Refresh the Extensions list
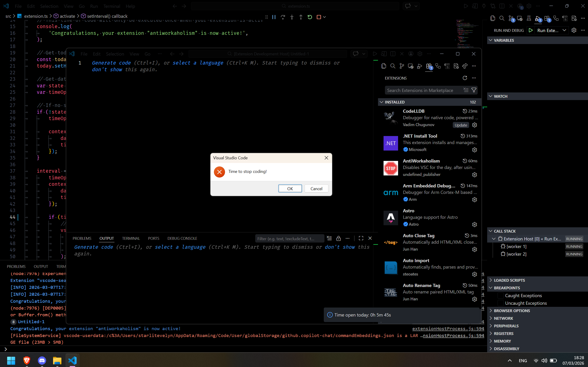 click(x=465, y=78)
